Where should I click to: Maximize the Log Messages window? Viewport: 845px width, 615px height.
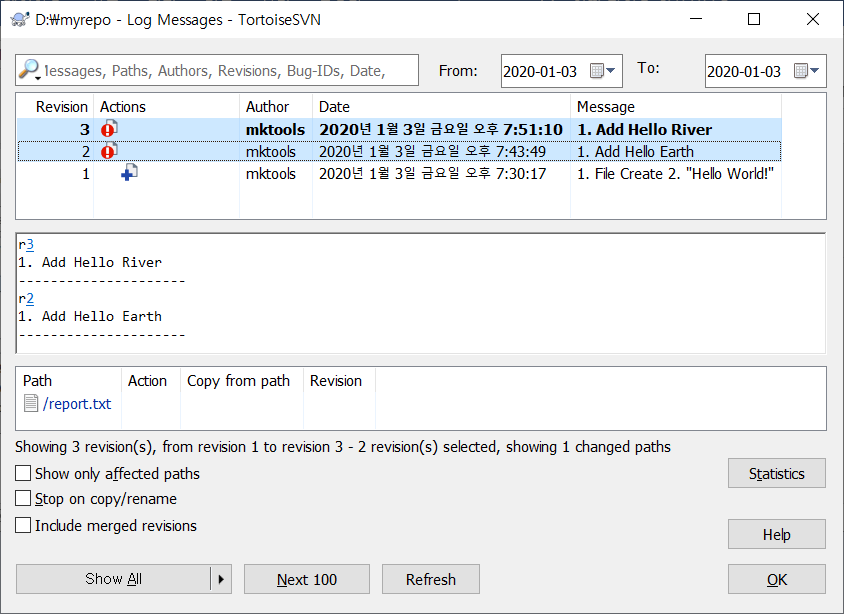tap(754, 19)
